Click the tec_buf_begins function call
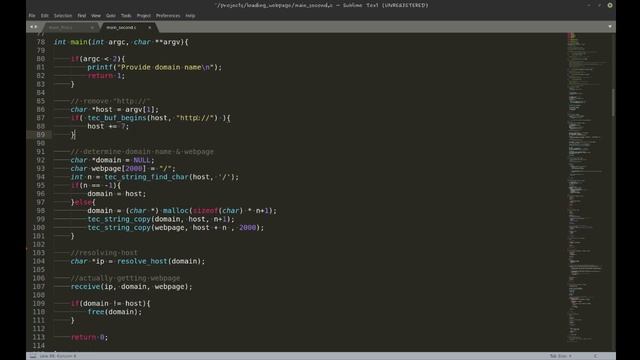This screenshot has width=640, height=360. point(117,118)
